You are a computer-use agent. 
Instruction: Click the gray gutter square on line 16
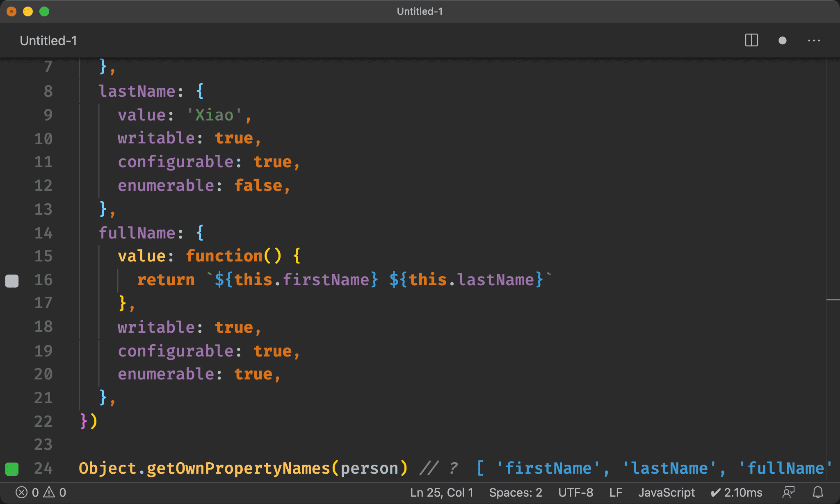click(x=12, y=281)
